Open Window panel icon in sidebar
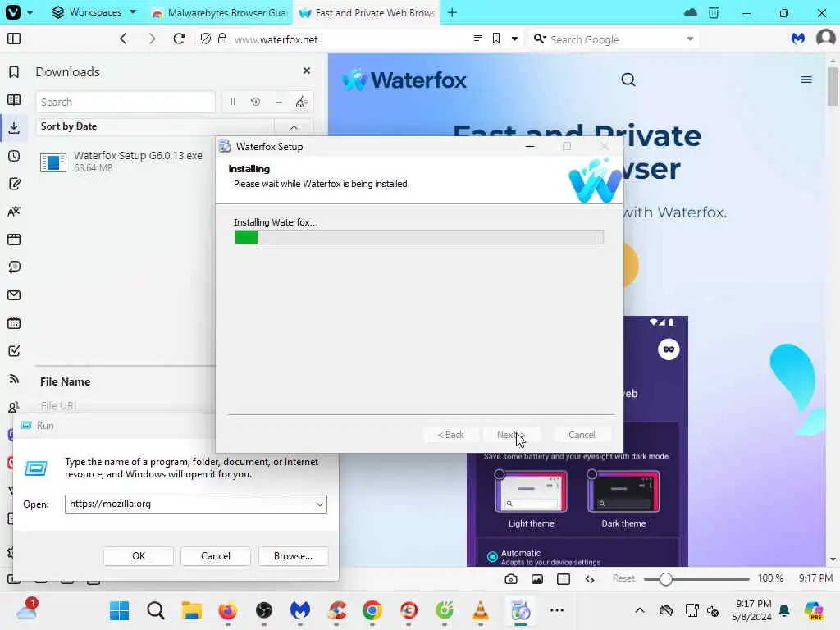840x630 pixels. [x=14, y=240]
